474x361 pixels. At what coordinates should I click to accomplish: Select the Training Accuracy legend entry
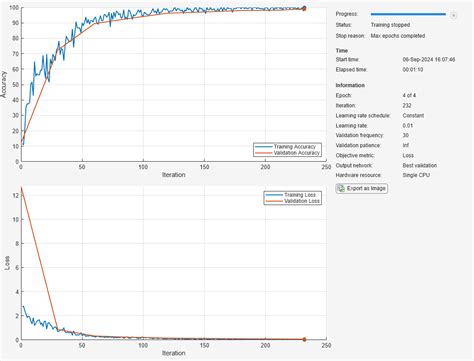point(287,147)
